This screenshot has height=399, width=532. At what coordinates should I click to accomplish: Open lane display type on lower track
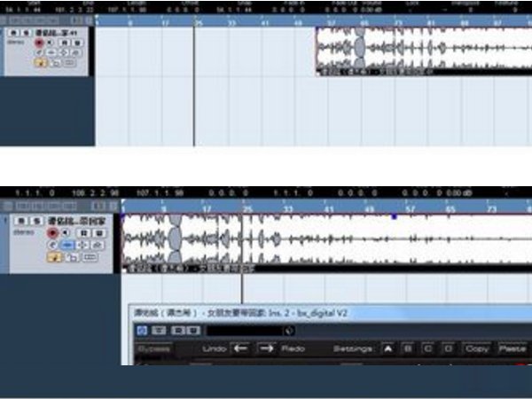pyautogui.click(x=90, y=257)
